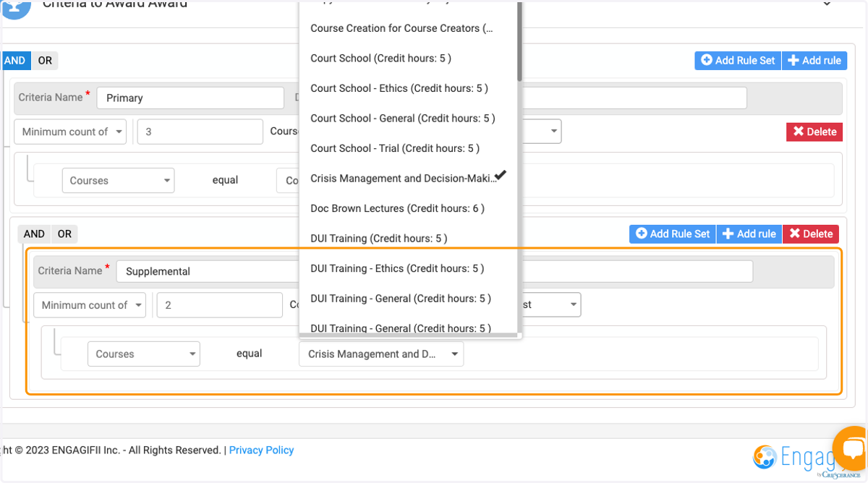868x483 pixels.
Task: Select the nested group AND toggle
Action: pyautogui.click(x=34, y=234)
